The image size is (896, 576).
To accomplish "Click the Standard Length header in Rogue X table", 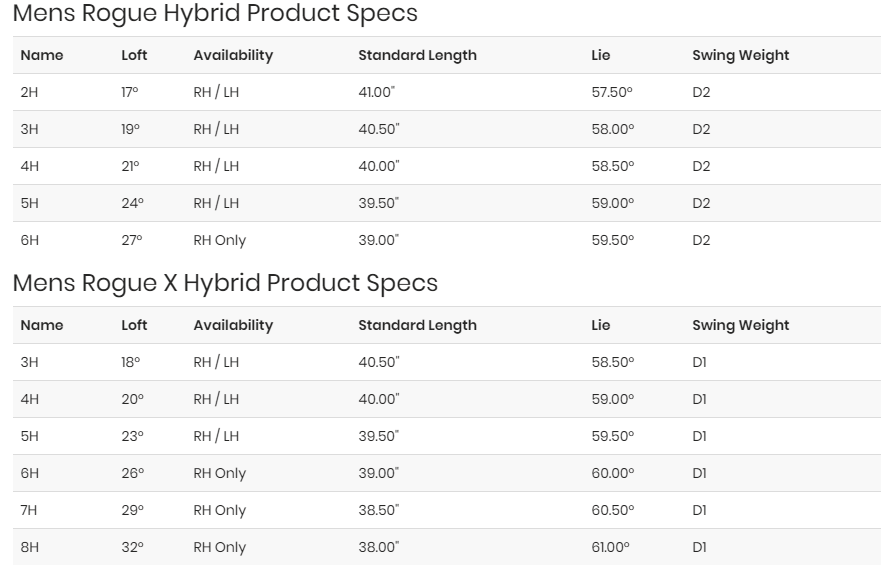I will point(417,325).
